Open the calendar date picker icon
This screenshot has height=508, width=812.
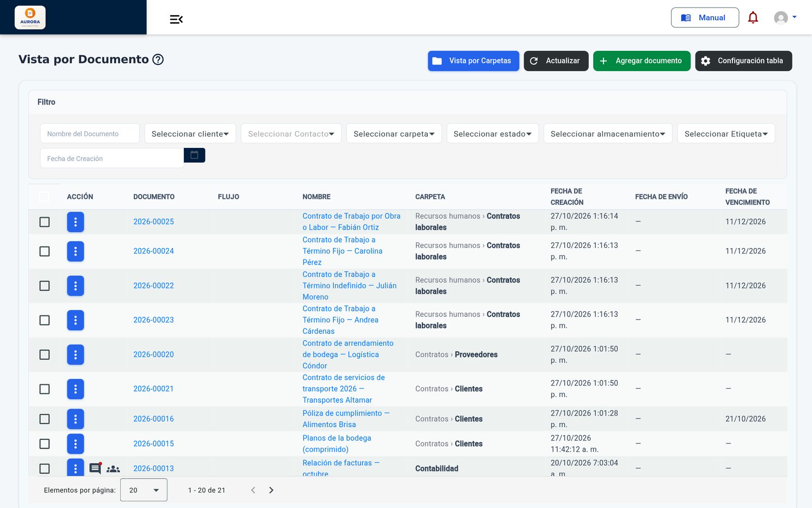tap(194, 155)
